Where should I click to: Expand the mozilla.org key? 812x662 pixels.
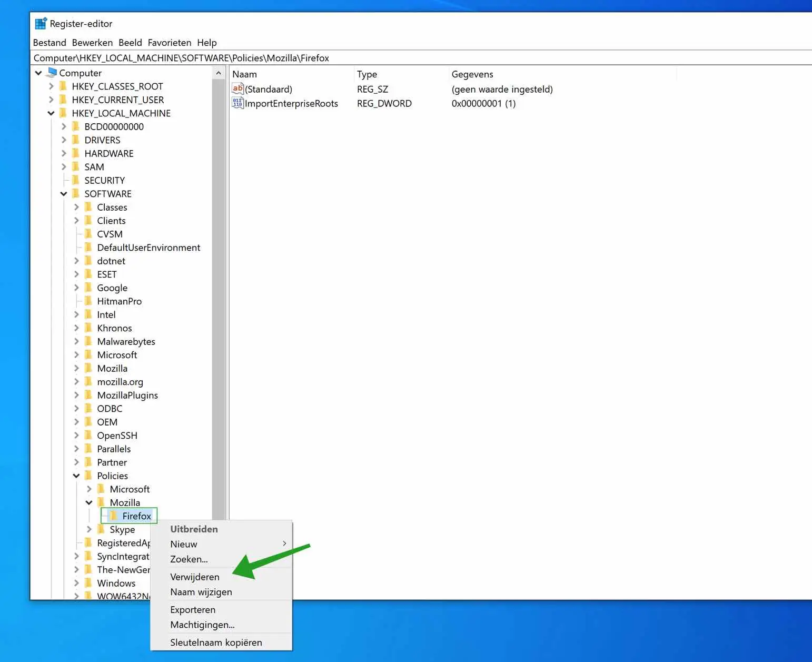coord(76,381)
